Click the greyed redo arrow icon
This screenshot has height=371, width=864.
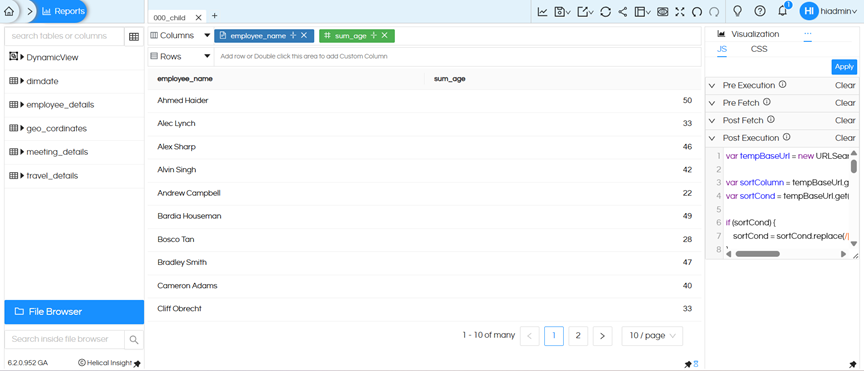pos(714,12)
